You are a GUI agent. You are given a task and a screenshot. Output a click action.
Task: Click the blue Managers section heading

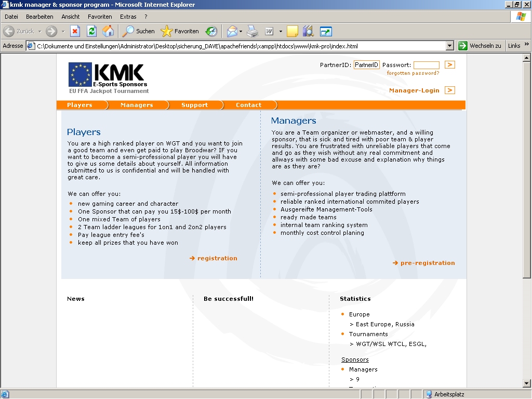[x=294, y=121]
